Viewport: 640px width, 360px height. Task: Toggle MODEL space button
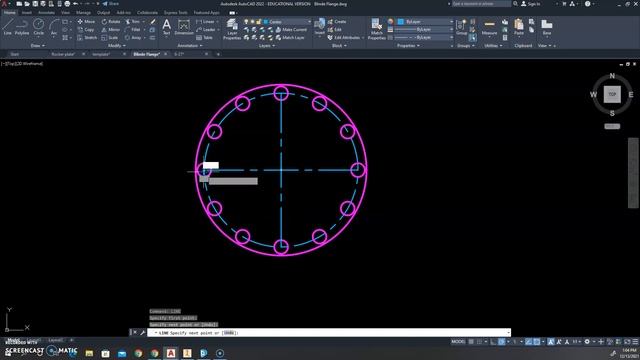click(x=458, y=342)
